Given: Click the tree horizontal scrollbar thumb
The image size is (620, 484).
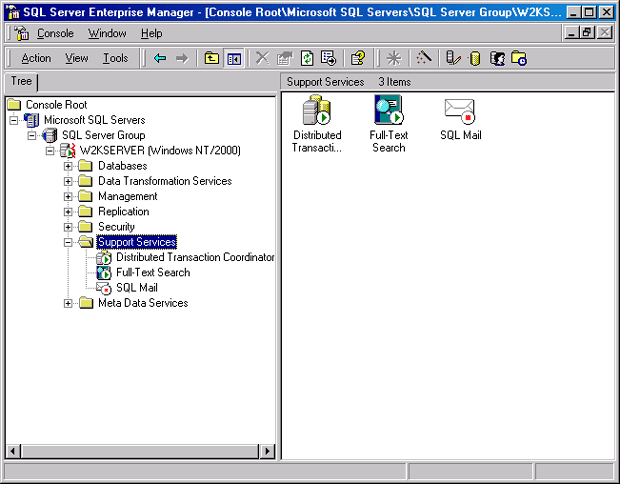Looking at the screenshot, I should click(x=140, y=451).
